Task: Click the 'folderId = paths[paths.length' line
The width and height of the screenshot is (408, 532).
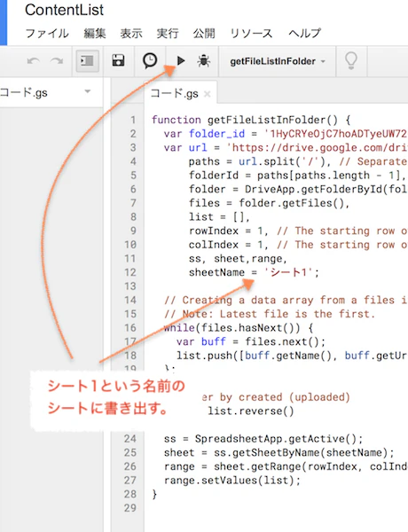Action: [297, 176]
